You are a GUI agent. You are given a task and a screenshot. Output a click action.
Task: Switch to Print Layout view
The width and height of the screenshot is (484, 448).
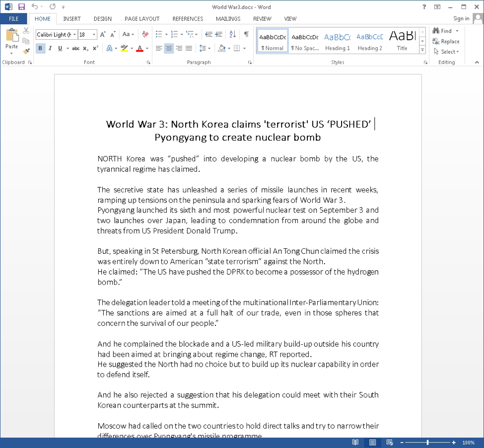[373, 443]
